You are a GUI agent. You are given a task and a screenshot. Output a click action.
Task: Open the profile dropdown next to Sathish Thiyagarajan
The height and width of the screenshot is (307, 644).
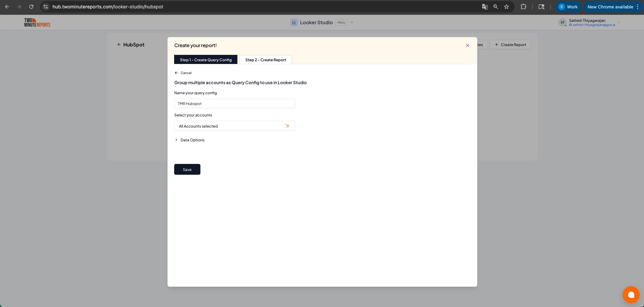click(x=619, y=23)
